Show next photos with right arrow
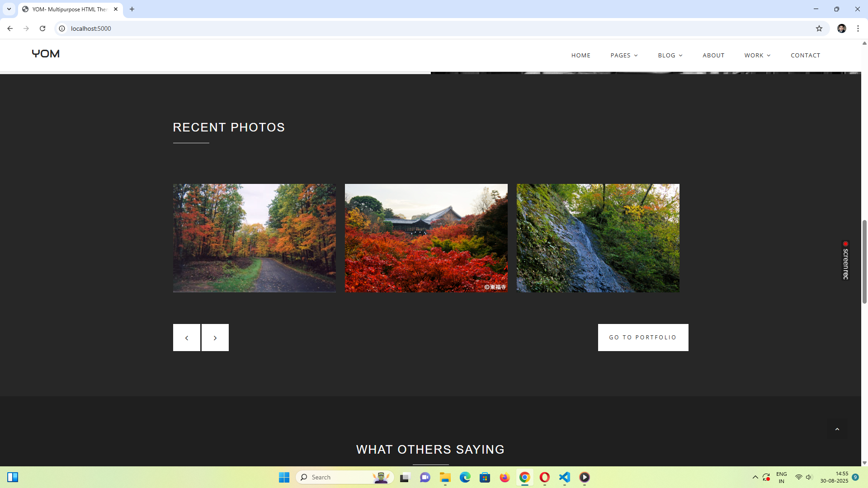Image resolution: width=868 pixels, height=488 pixels. (x=215, y=338)
